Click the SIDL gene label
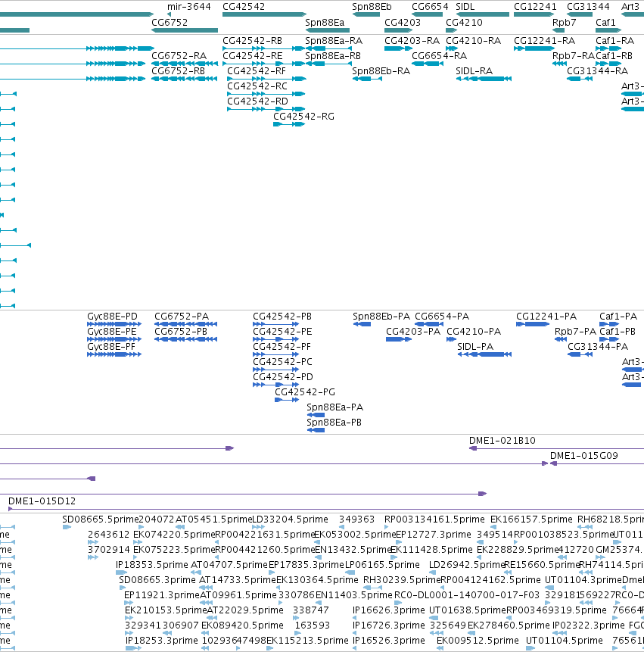Image resolution: width=644 pixels, height=652 pixels. point(465,7)
